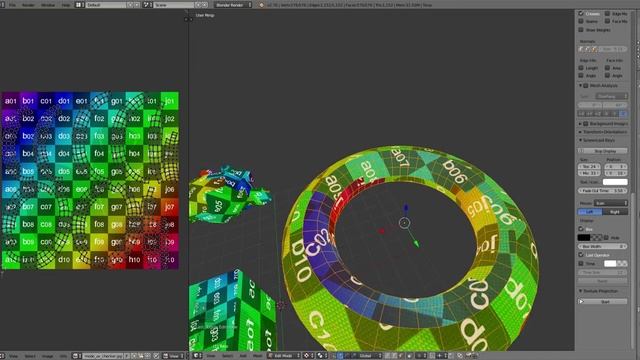
Task: Open the UV editor View mode dropdown
Action: [x=174, y=356]
